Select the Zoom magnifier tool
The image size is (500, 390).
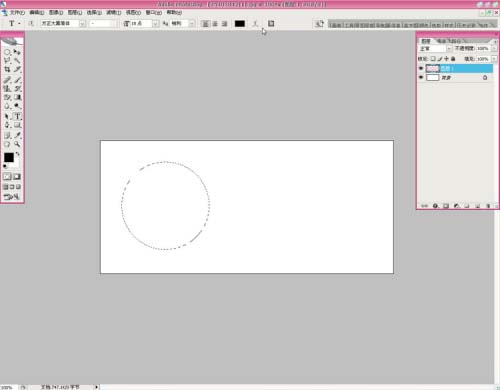[x=17, y=144]
